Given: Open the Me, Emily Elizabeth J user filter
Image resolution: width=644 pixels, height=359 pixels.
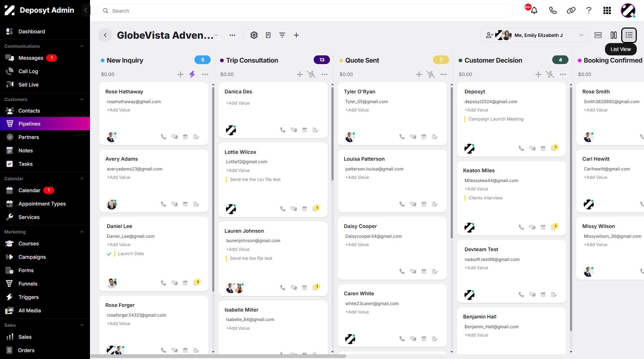Looking at the screenshot, I should [534, 35].
